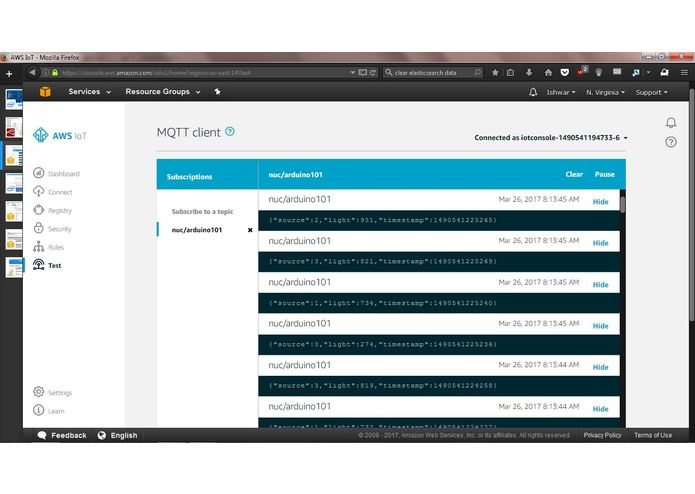695x494 pixels.
Task: Open Security in AWS IoT sidebar
Action: (52, 229)
